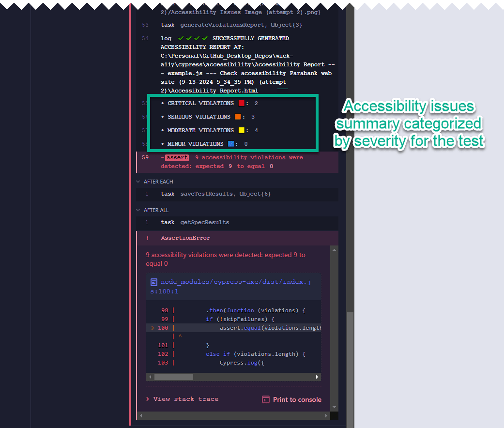Image resolution: width=504 pixels, height=428 pixels.
Task: Click bottom horizontal scrollbar right arrow
Action: [326, 416]
